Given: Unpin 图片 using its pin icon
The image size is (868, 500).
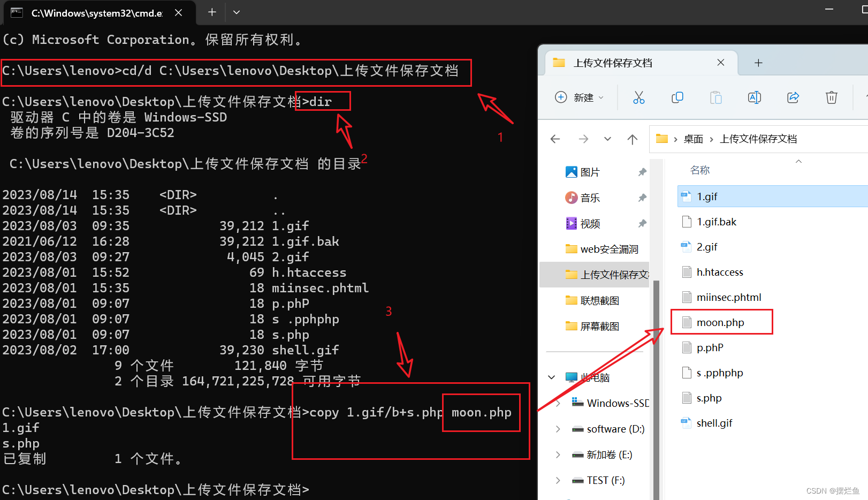Looking at the screenshot, I should click(x=642, y=172).
